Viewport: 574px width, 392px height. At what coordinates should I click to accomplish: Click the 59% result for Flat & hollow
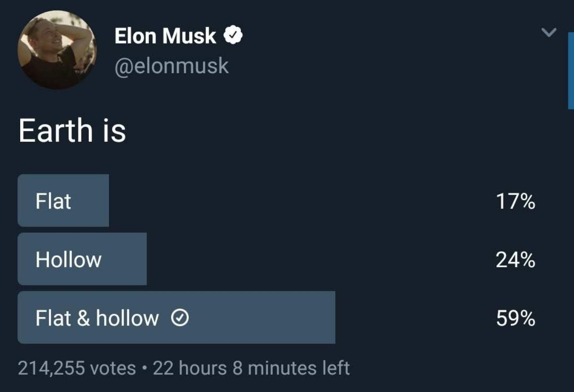coord(515,319)
